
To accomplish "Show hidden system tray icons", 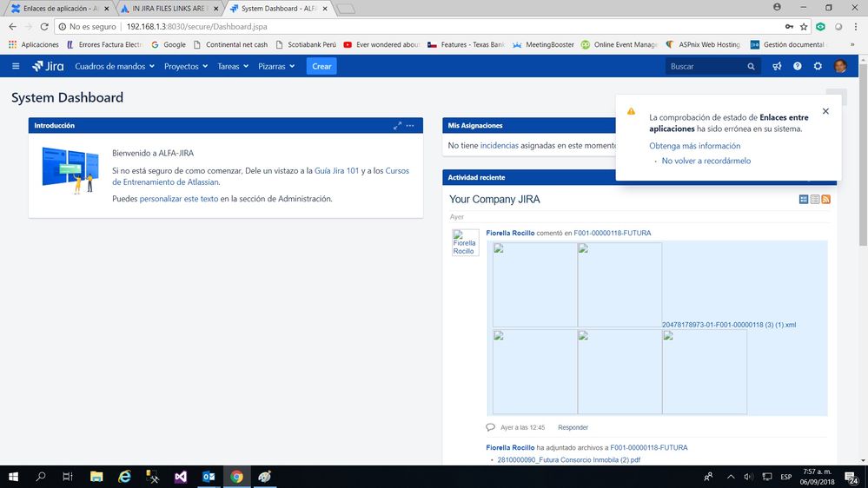I will pyautogui.click(x=731, y=477).
